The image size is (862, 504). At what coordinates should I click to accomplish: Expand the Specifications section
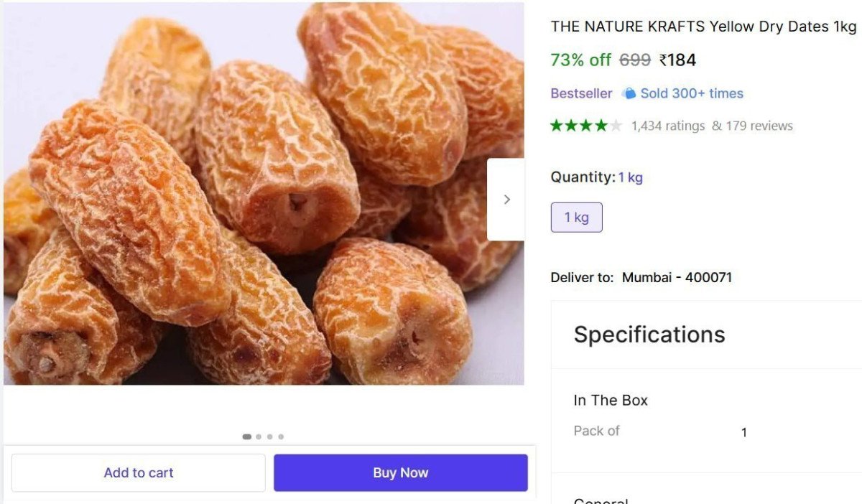pyautogui.click(x=649, y=335)
